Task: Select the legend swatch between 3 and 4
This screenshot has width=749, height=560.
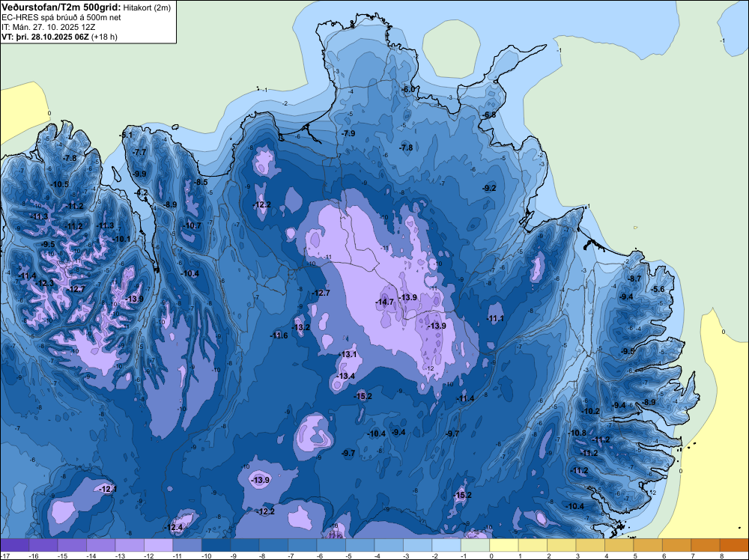Action: [x=590, y=545]
